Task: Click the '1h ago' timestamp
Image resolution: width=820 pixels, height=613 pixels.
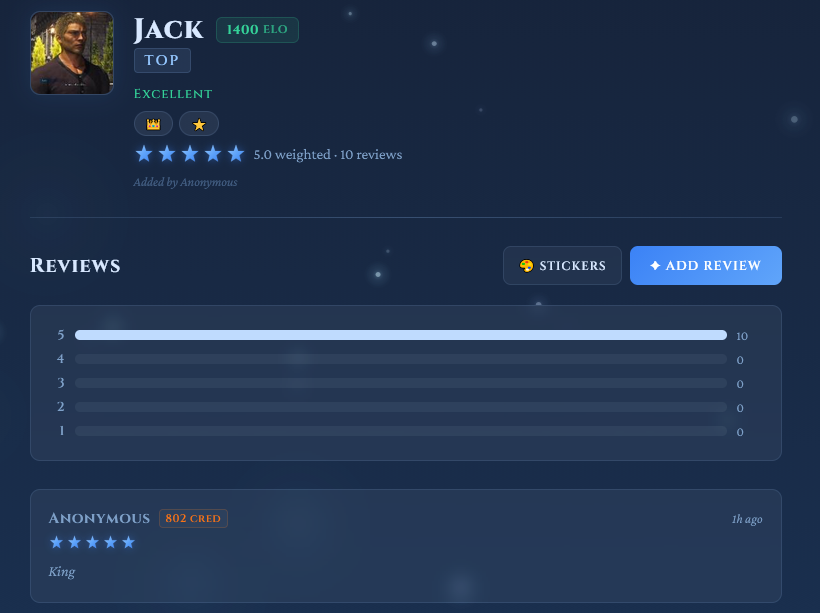Action: (747, 519)
